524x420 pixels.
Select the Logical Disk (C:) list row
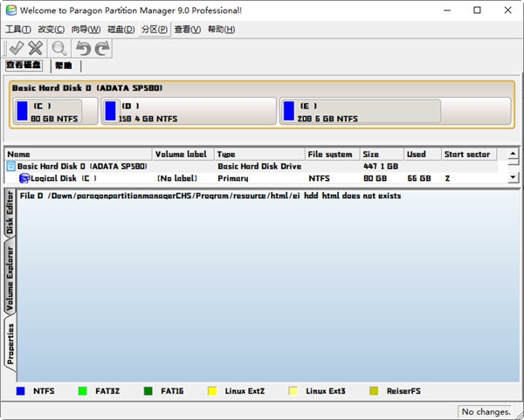[x=252, y=178]
